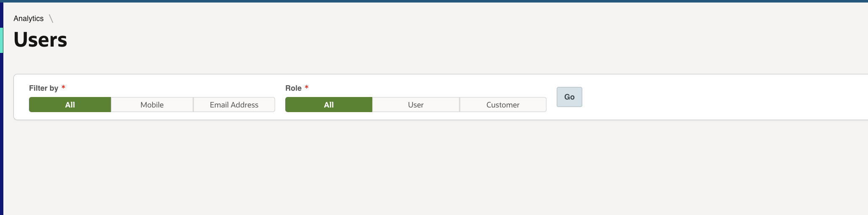Choose the User role option
The height and width of the screenshot is (215, 868).
click(416, 105)
